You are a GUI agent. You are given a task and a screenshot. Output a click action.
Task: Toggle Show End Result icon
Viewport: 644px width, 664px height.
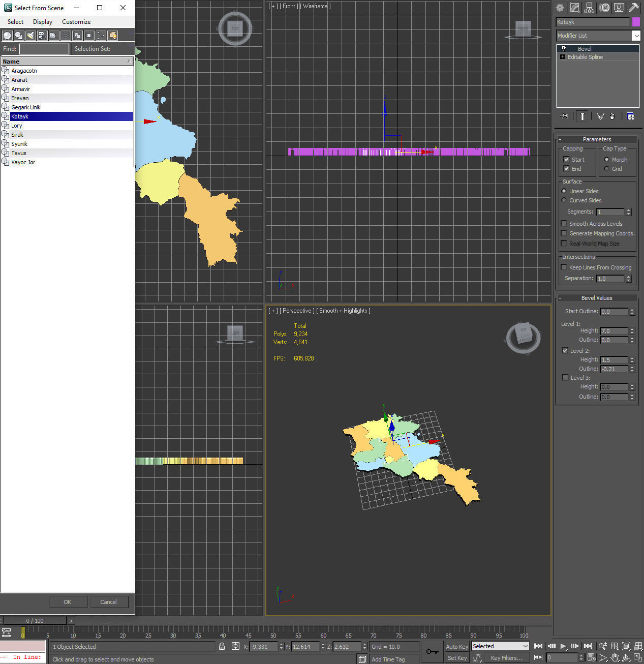tap(582, 116)
